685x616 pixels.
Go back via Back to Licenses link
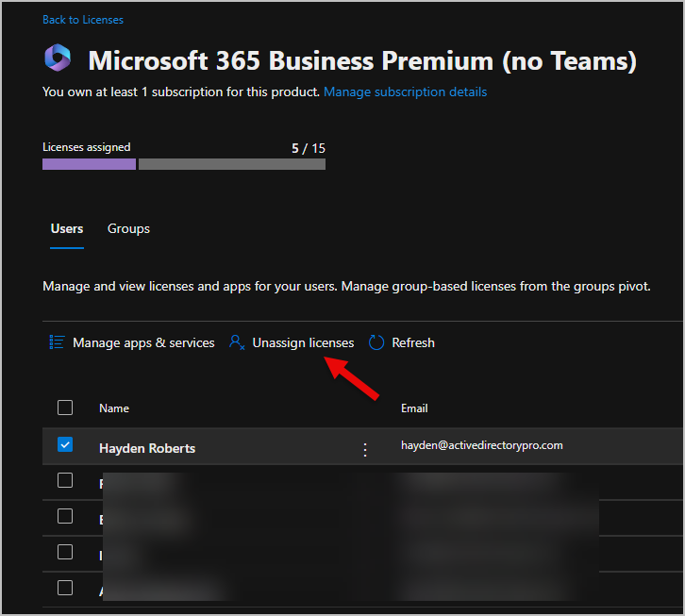click(x=83, y=20)
